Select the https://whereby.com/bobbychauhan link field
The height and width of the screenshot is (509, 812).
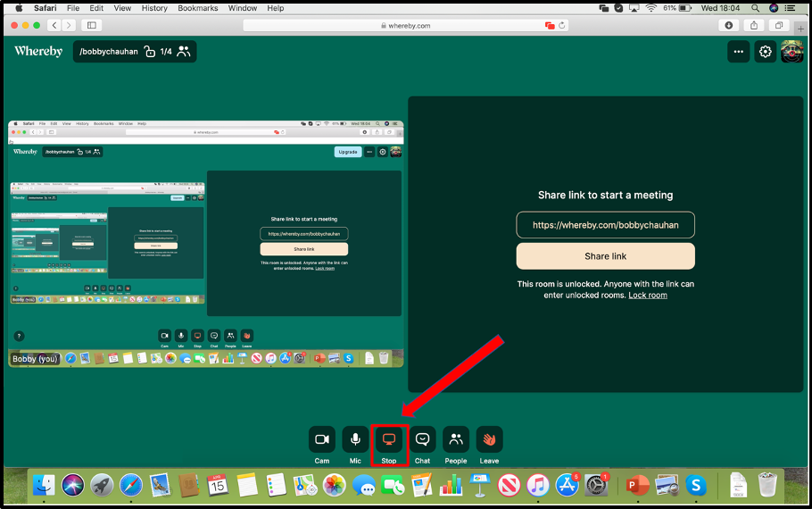pyautogui.click(x=605, y=225)
